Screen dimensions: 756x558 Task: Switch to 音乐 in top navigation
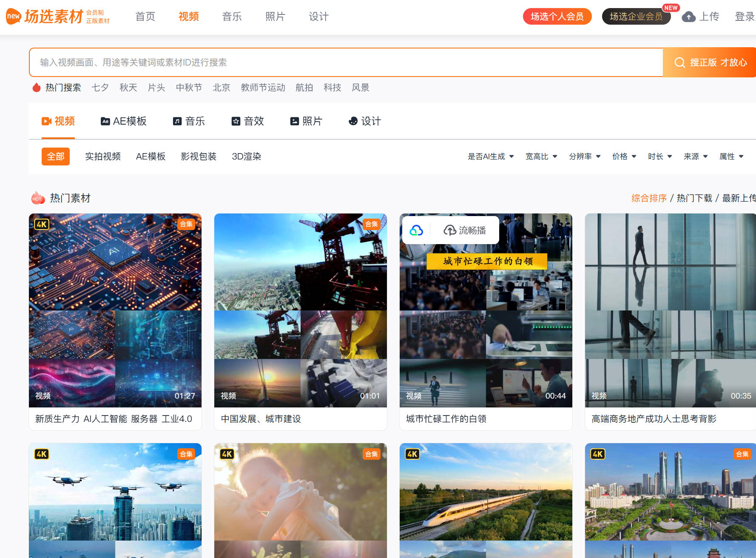(x=232, y=17)
